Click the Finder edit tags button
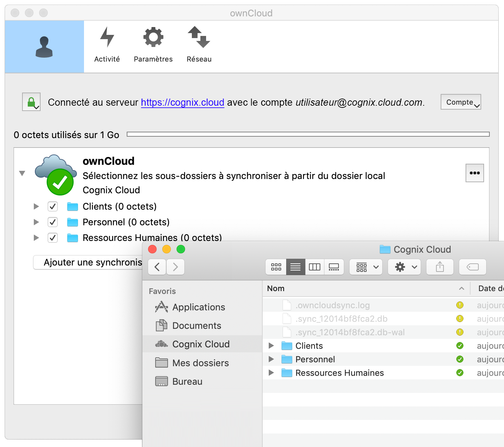Viewport: 504px width, 447px height. pyautogui.click(x=473, y=267)
